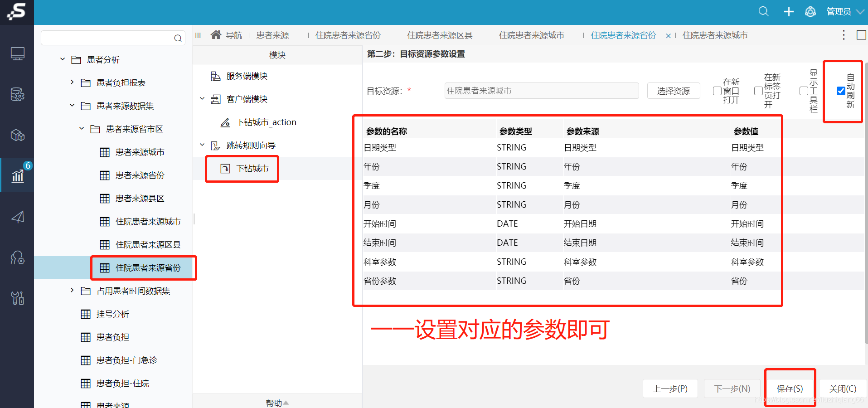This screenshot has height=408, width=868.
Task: Select the 下钻城市_action macro
Action: pos(266,122)
